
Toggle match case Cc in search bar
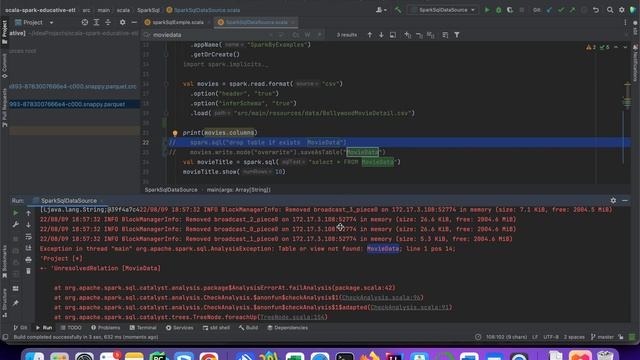(296, 35)
